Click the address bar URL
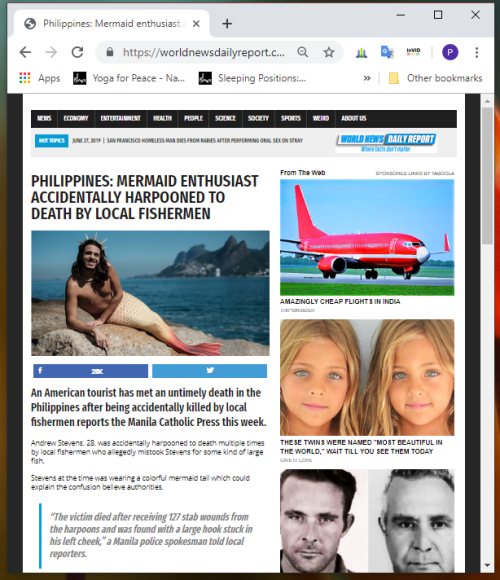Screen dimensions: 500x580 pyautogui.click(x=204, y=52)
